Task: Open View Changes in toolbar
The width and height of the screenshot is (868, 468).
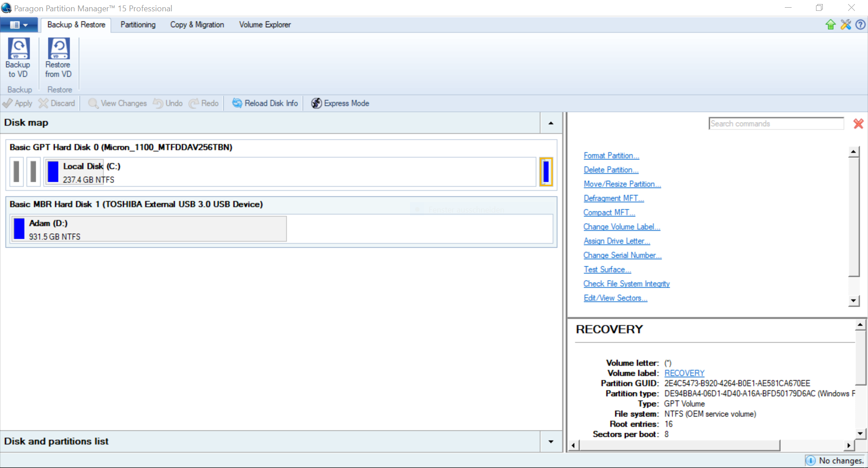Action: tap(118, 104)
